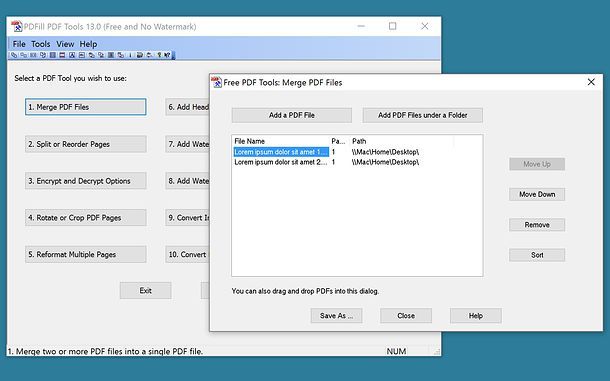The width and height of the screenshot is (610, 381).
Task: Click the 'Path' column header
Action: pos(401,141)
